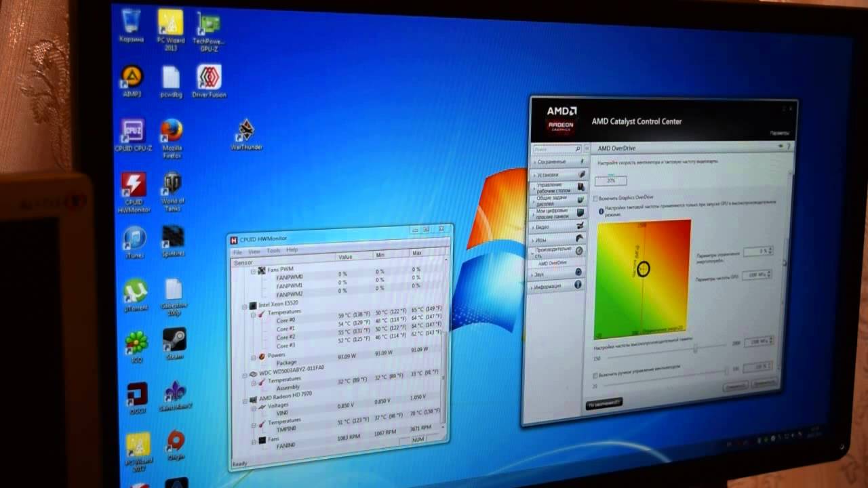The height and width of the screenshot is (488, 868).
Task: Open the Spintires desktop shortcut
Action: click(x=174, y=241)
